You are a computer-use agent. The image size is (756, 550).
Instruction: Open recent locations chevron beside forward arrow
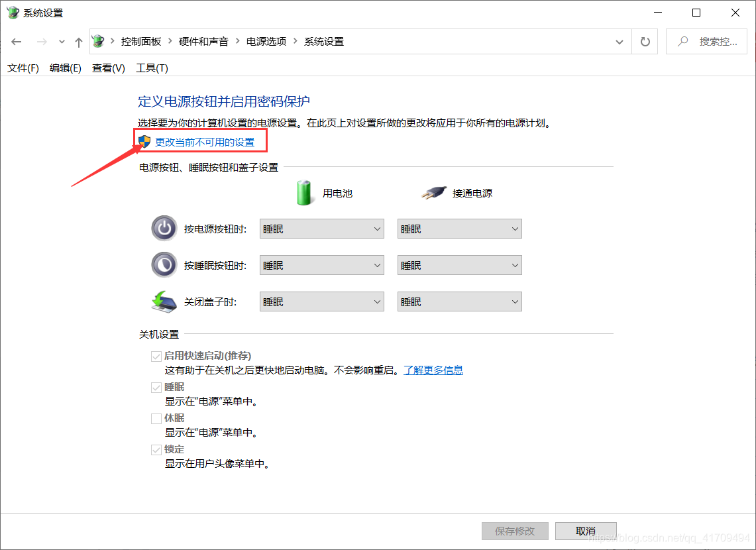[62, 42]
